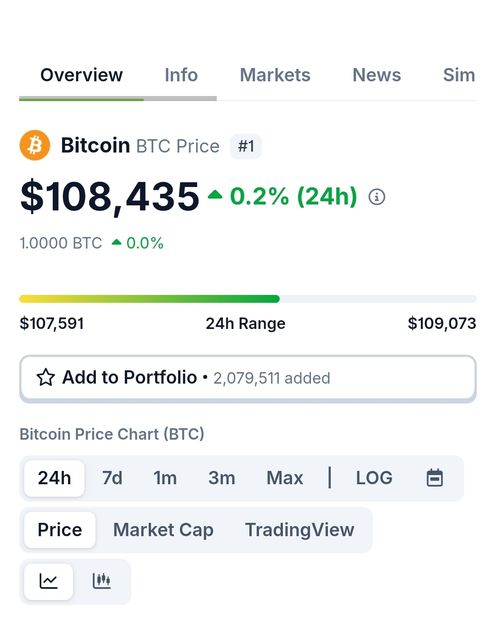The height and width of the screenshot is (640, 496).
Task: Select the Max chart timeframe
Action: pos(285,478)
